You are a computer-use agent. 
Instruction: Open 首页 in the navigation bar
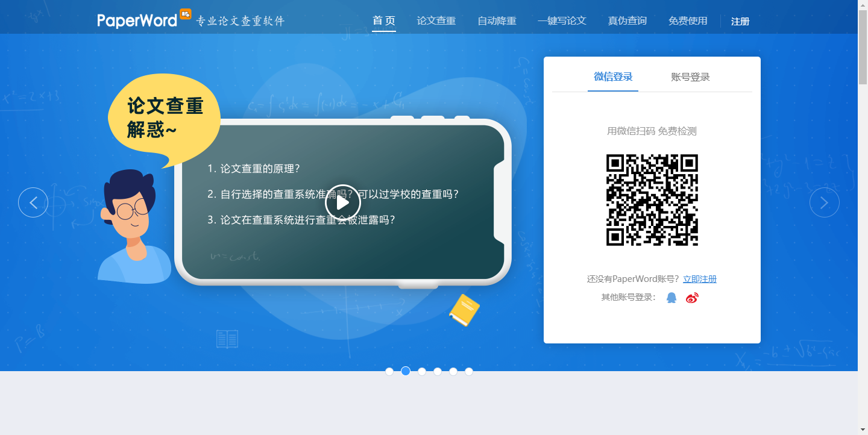pos(384,20)
